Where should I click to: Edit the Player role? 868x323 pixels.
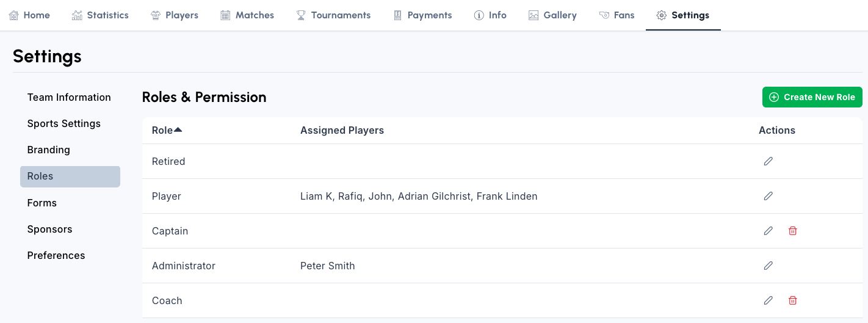coord(768,196)
